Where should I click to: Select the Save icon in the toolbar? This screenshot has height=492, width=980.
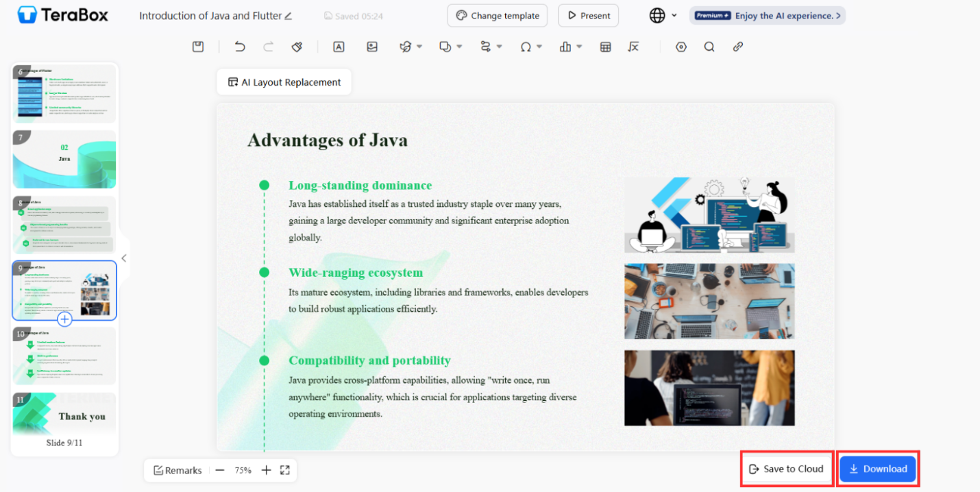198,47
